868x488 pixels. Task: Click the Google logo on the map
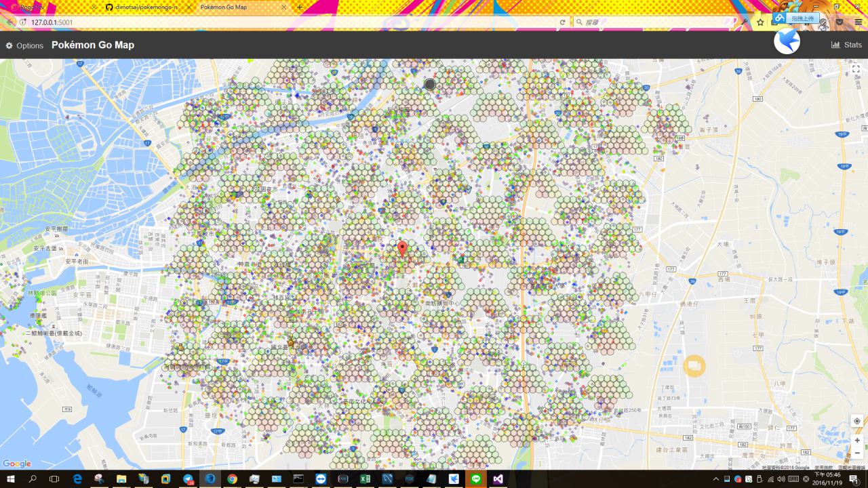(x=17, y=464)
